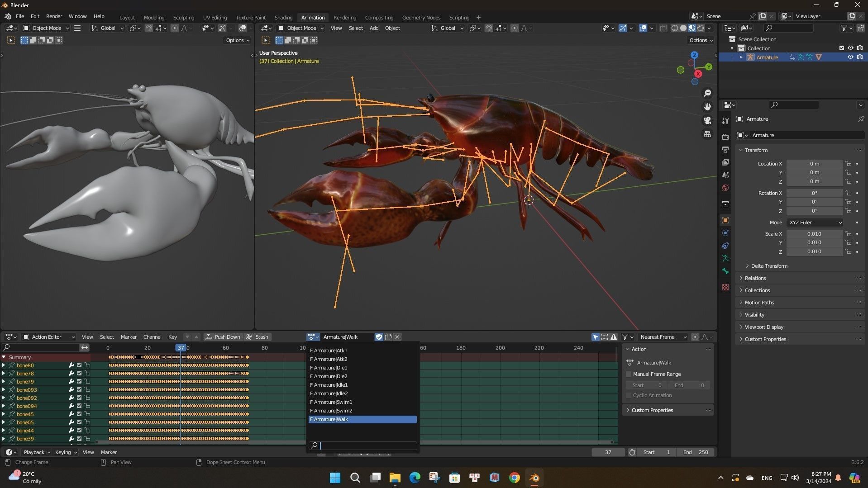Toggle Collection exclude checkbox in outliner
This screenshot has width=868, height=488.
click(842, 48)
